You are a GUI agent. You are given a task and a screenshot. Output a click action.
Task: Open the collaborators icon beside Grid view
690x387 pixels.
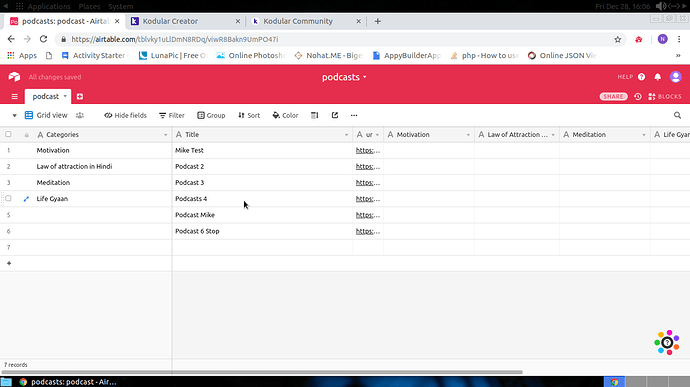pyautogui.click(x=80, y=115)
